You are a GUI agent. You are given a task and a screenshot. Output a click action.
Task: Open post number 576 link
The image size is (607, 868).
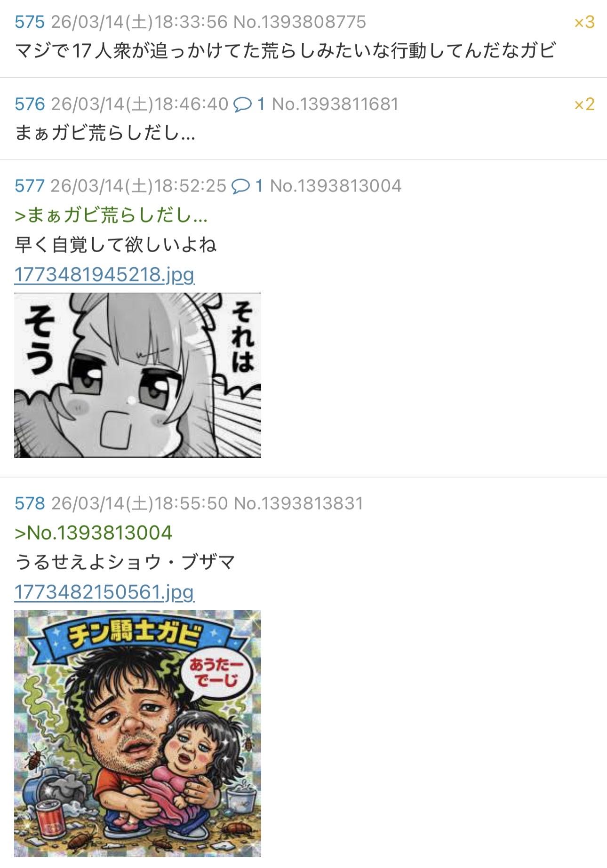pos(30,104)
